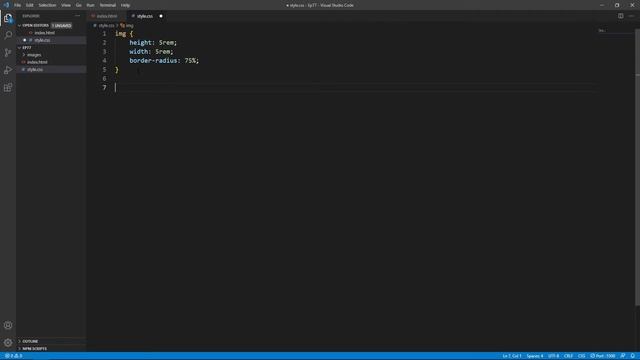
Task: Click the VS Code logo in title bar
Action: coord(6,5)
